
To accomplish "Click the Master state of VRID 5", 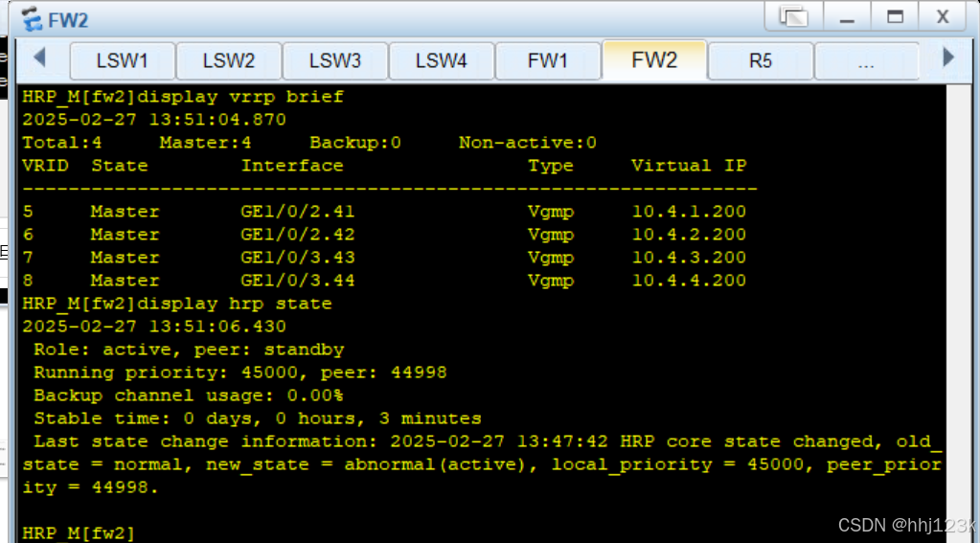I will pyautogui.click(x=125, y=212).
